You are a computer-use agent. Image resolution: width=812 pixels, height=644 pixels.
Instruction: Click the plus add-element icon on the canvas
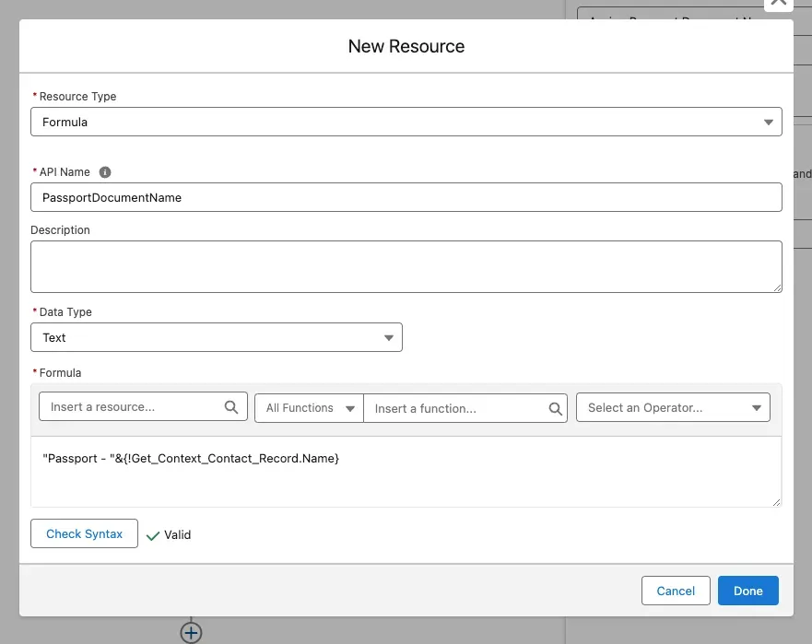(x=191, y=632)
